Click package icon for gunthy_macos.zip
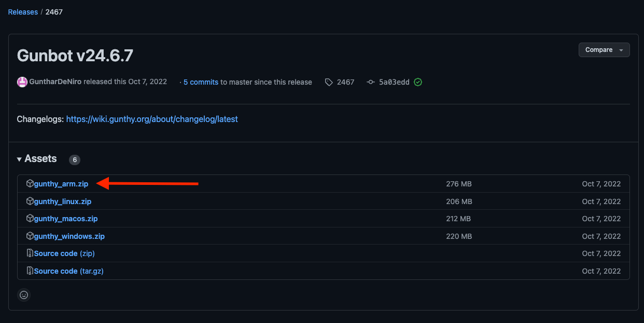 click(x=30, y=218)
